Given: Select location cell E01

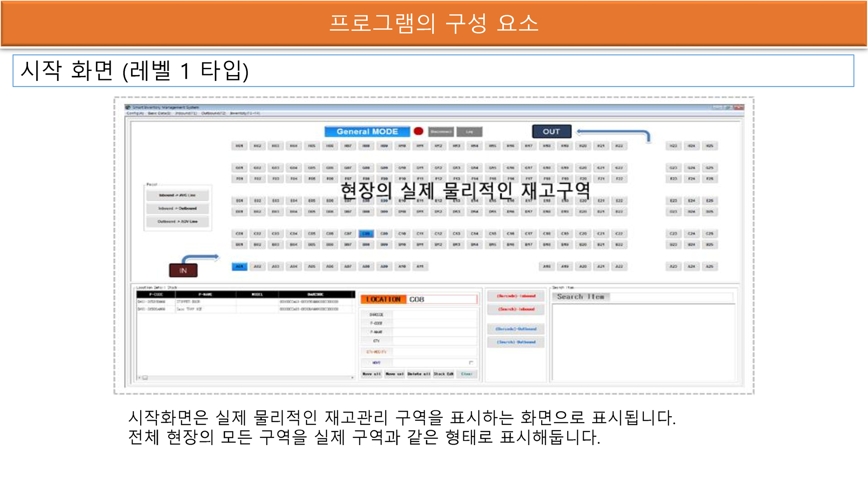Looking at the screenshot, I should pyautogui.click(x=240, y=201).
